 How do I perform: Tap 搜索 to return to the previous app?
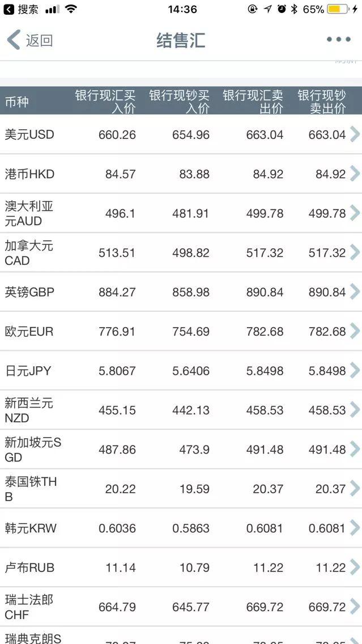point(27,9)
